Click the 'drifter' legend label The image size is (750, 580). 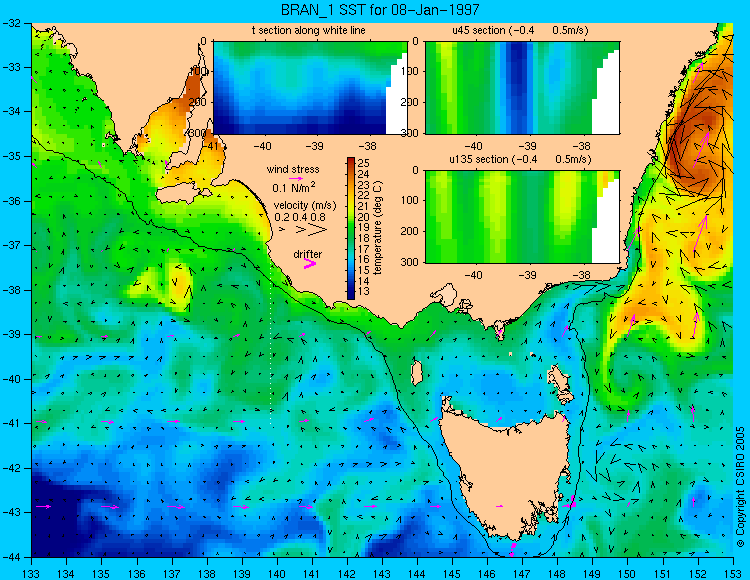tap(308, 254)
